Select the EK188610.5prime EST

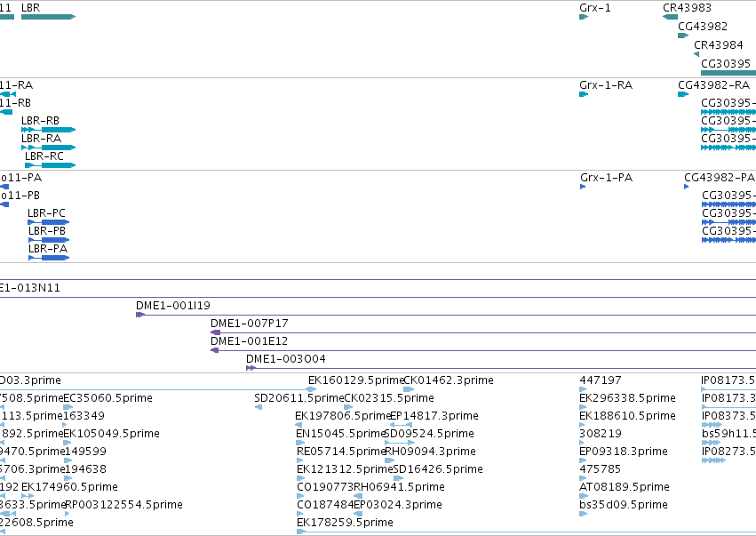pyautogui.click(x=582, y=425)
